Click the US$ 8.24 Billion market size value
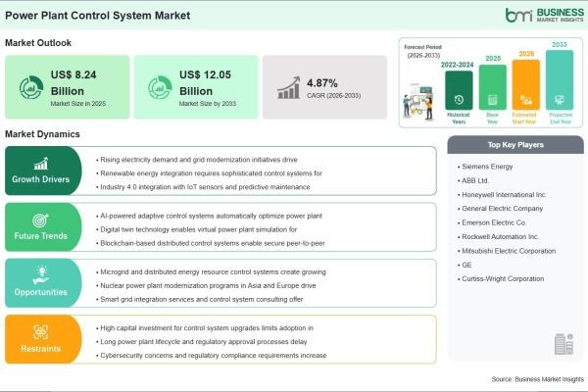588x392 pixels. point(73,83)
